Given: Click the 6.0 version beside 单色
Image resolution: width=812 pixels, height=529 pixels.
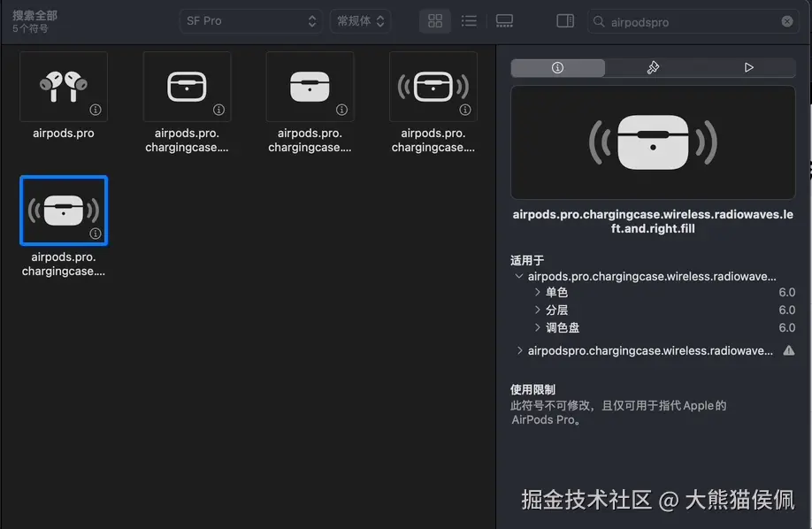Looking at the screenshot, I should (x=786, y=292).
